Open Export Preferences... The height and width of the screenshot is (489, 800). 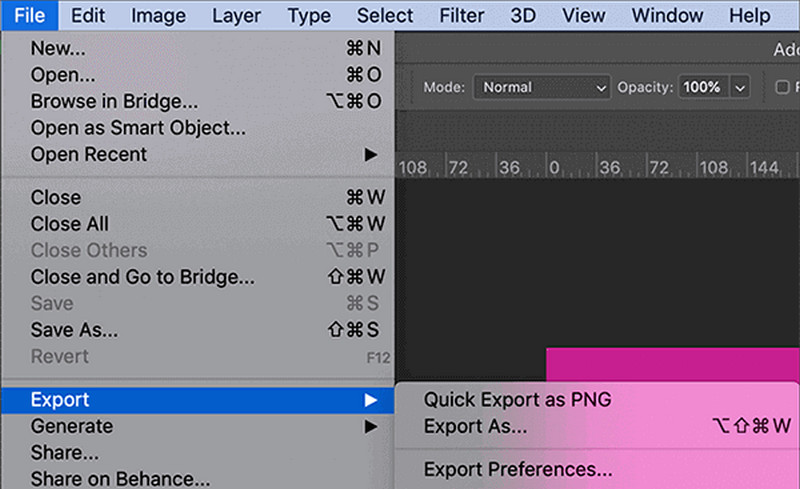[518, 469]
